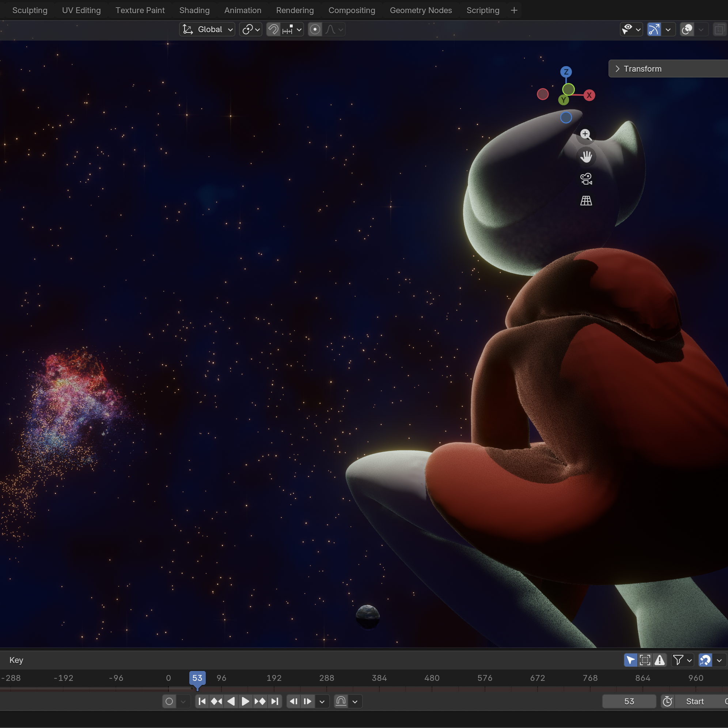Open the snapping options dropdown
Screen dimensions: 728x728
click(292, 29)
